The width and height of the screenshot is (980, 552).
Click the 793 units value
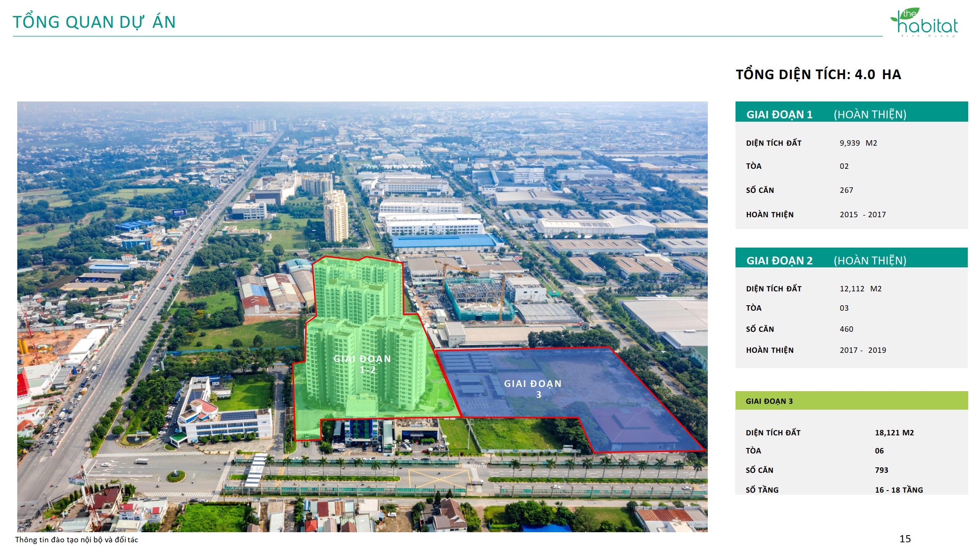[881, 470]
